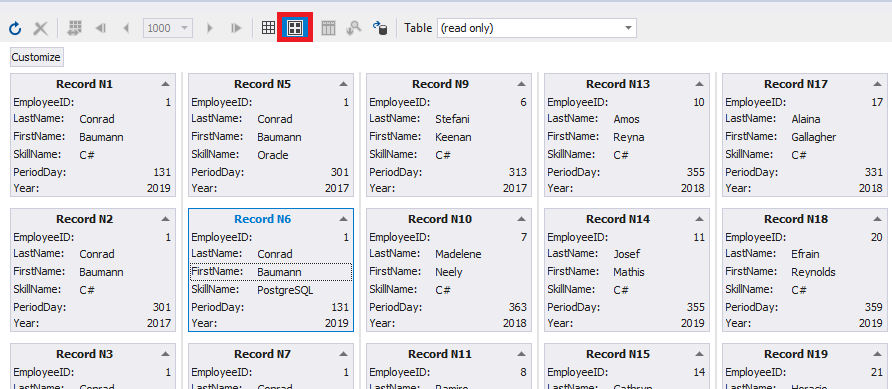Click LastName Josef in Record N14
892x389 pixels.
coord(627,254)
